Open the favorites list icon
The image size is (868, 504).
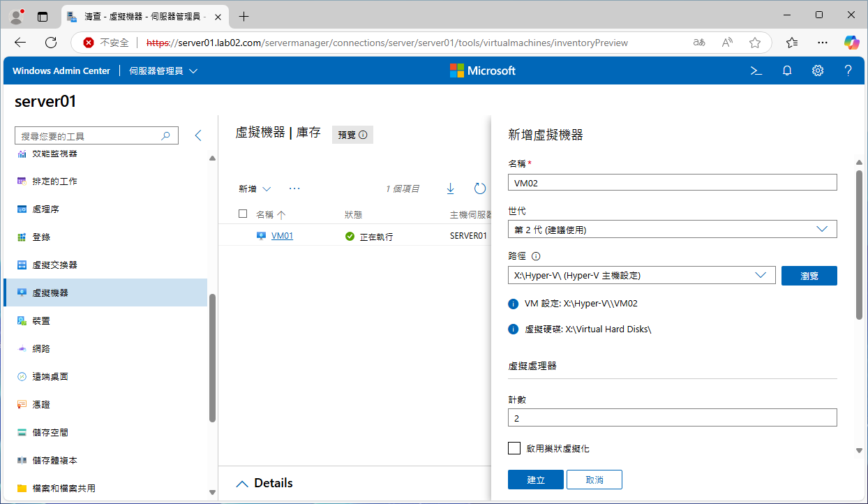[x=792, y=43]
